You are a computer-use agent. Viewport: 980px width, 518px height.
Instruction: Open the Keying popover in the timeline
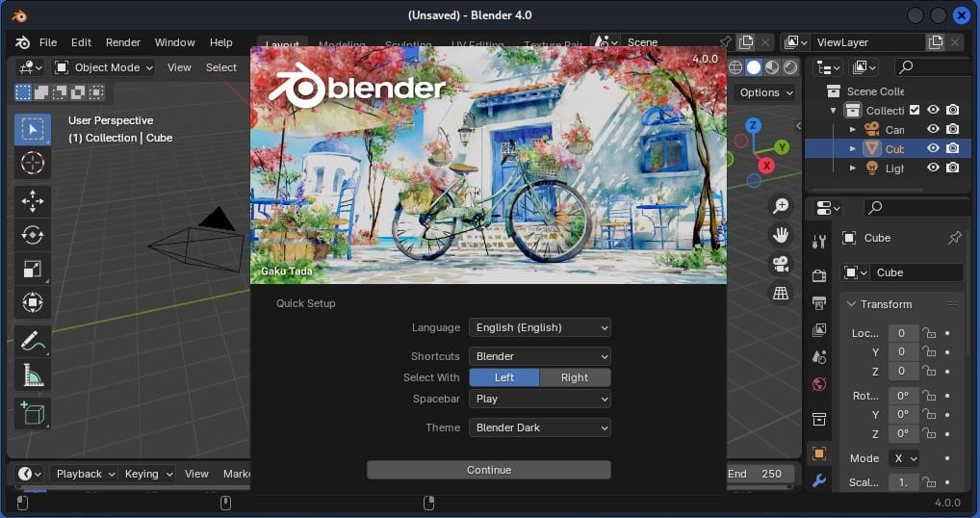pyautogui.click(x=147, y=474)
